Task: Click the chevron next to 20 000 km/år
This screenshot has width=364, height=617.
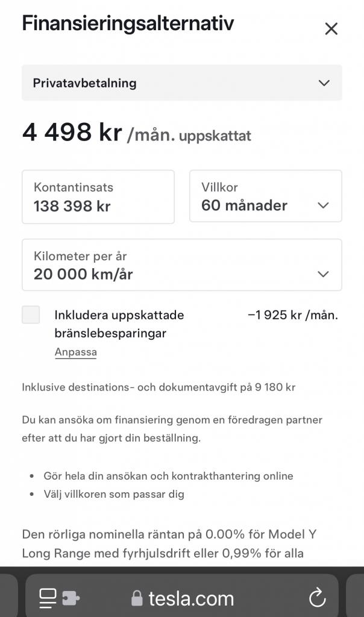Action: pos(323,274)
